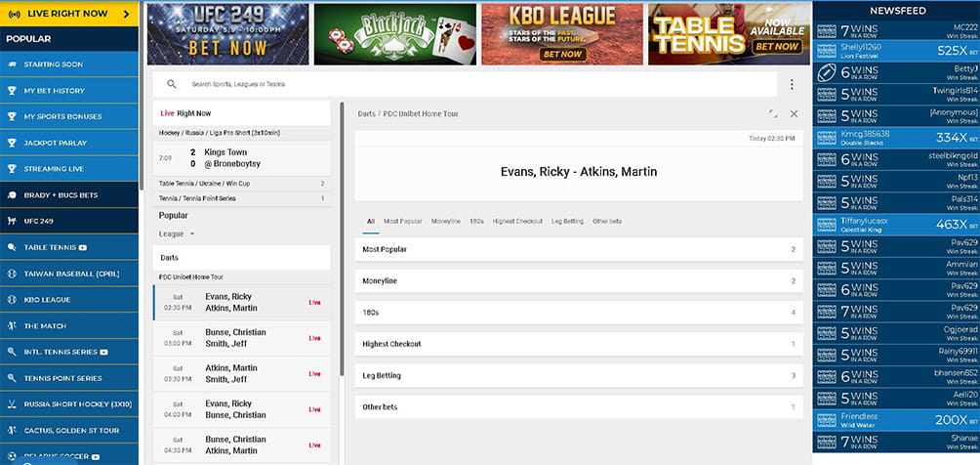Switch to the 180s tab
Image resolution: width=980 pixels, height=465 pixels.
[x=476, y=222]
